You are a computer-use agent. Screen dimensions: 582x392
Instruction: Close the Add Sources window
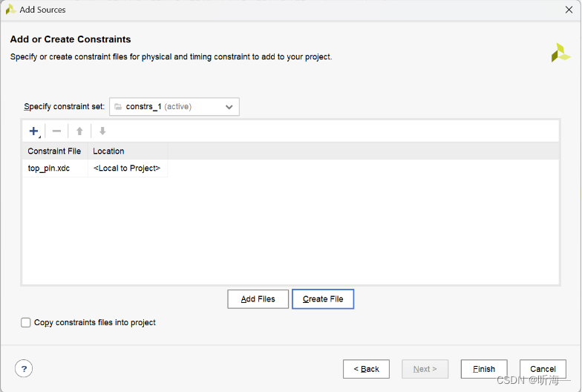(569, 10)
